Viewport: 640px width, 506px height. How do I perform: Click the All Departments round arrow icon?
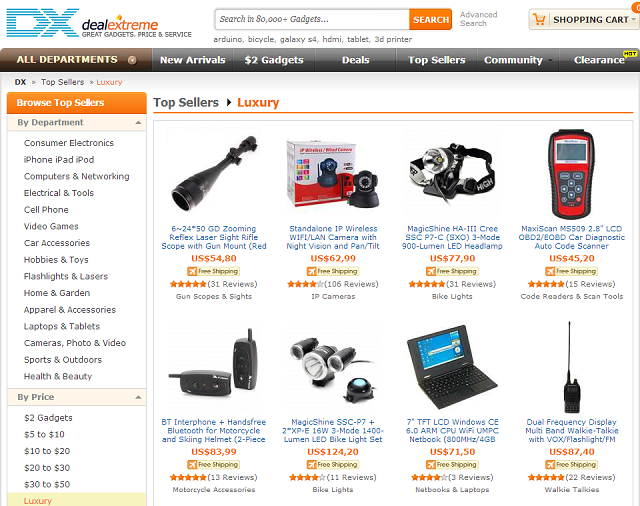pos(132,60)
